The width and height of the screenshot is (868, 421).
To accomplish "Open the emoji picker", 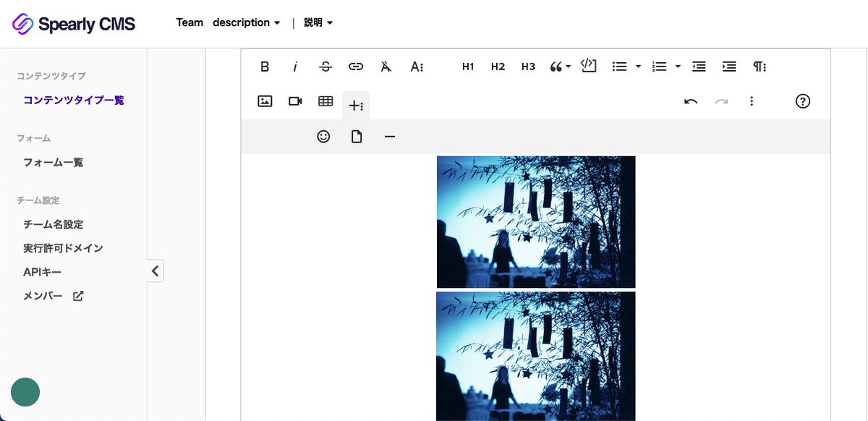I will [x=323, y=136].
